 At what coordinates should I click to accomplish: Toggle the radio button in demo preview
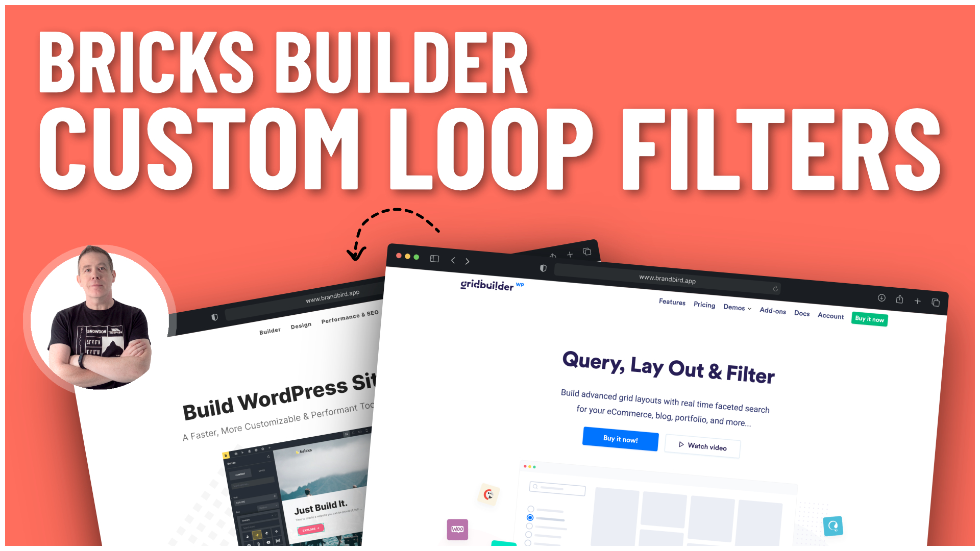[530, 518]
